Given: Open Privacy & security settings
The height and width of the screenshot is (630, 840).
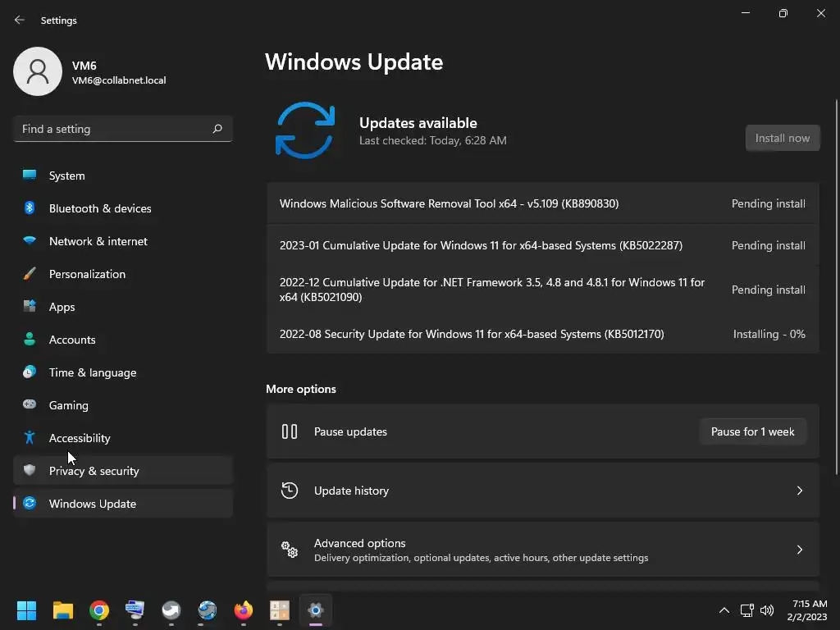Looking at the screenshot, I should [x=123, y=470].
